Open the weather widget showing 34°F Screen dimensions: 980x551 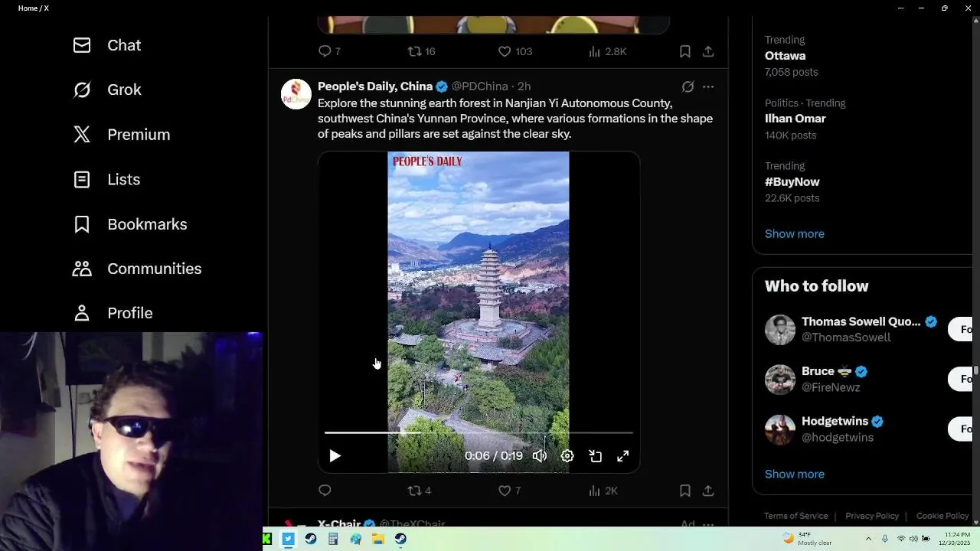tap(807, 538)
